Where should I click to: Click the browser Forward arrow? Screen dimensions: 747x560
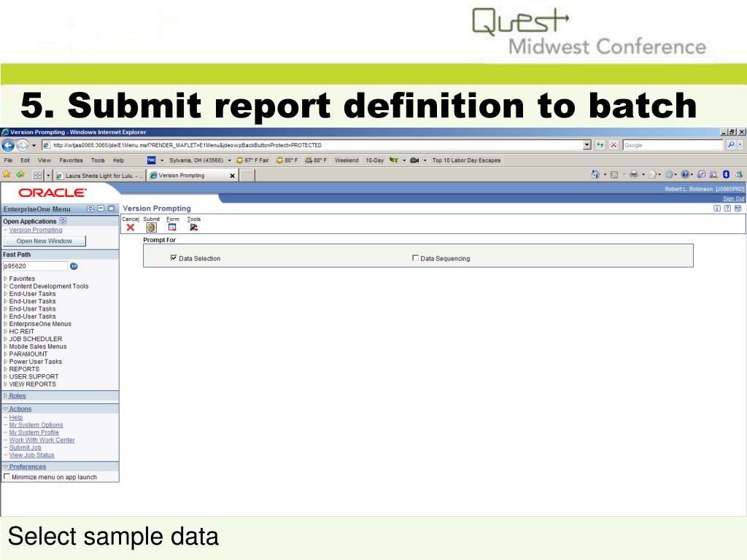(23, 145)
